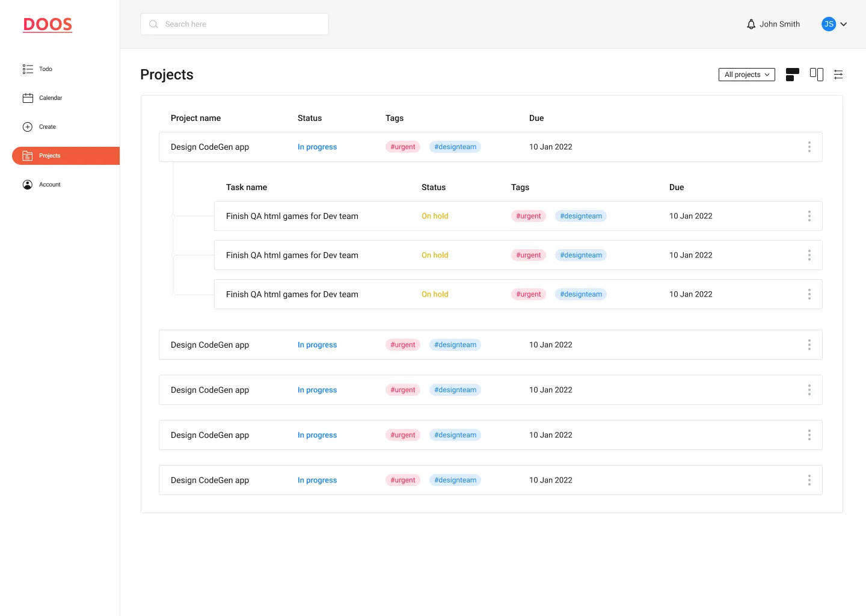This screenshot has width=866, height=616.
Task: Click the search magnifier icon
Action: click(153, 24)
